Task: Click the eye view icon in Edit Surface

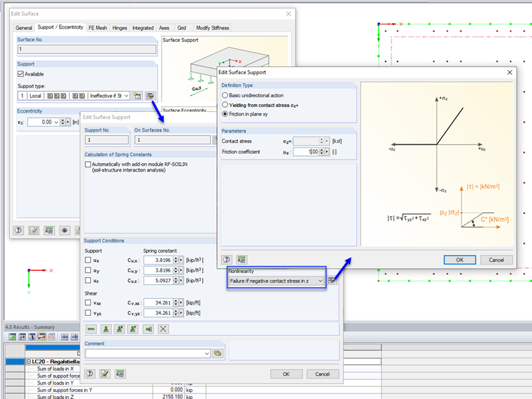Action: pos(64,230)
